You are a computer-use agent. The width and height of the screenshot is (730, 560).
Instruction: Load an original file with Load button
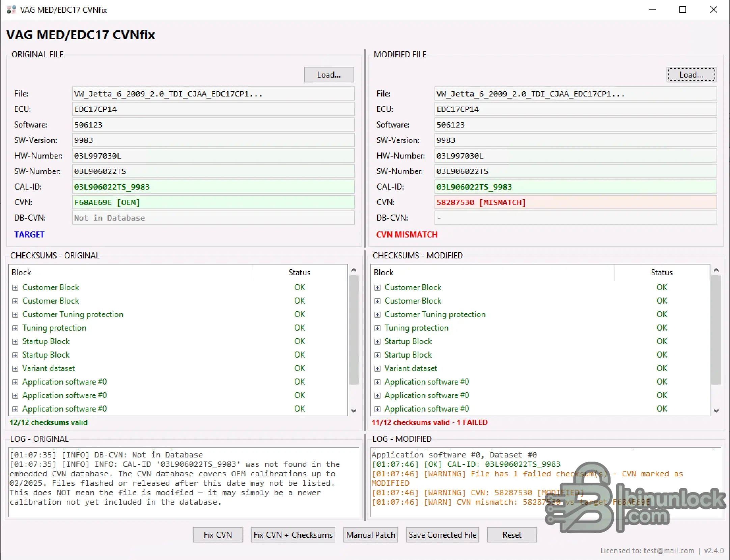(x=329, y=75)
